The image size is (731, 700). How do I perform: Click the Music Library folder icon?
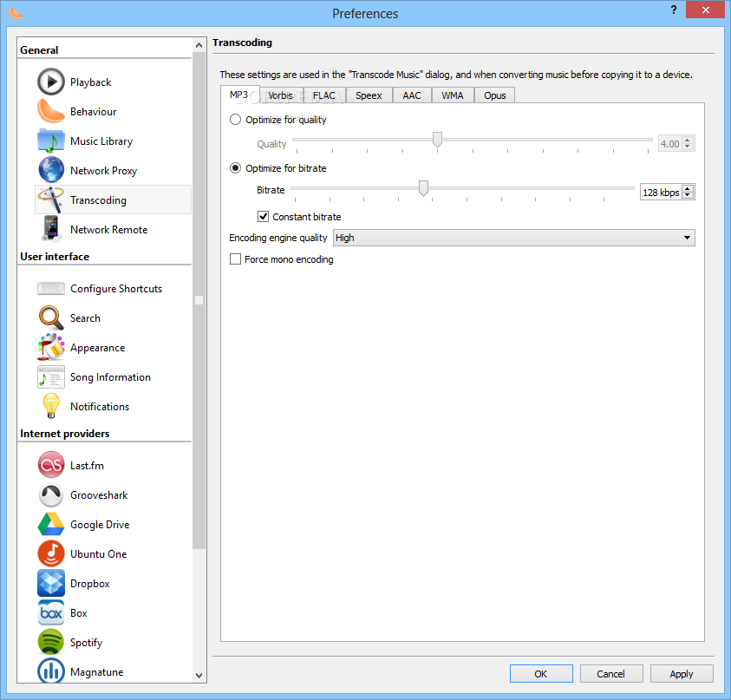pos(51,141)
